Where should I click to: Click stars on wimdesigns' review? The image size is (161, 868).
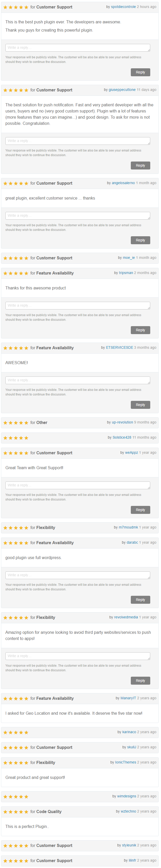[x=16, y=796]
